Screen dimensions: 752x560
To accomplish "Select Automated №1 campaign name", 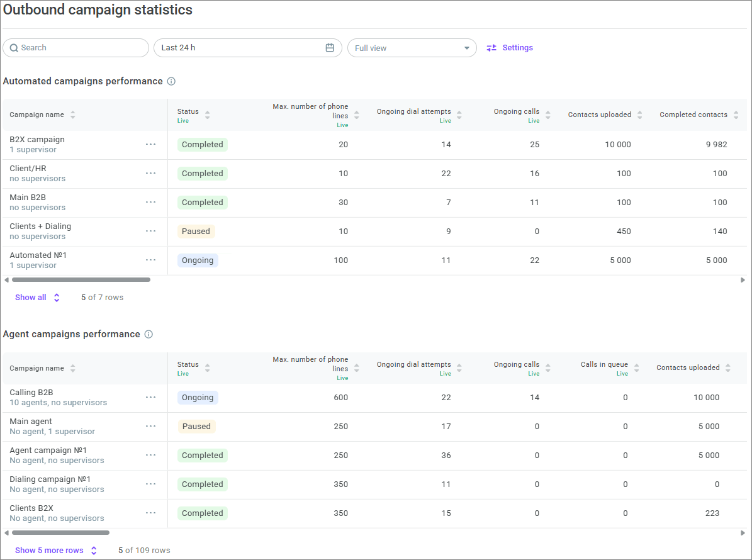I will coord(38,255).
